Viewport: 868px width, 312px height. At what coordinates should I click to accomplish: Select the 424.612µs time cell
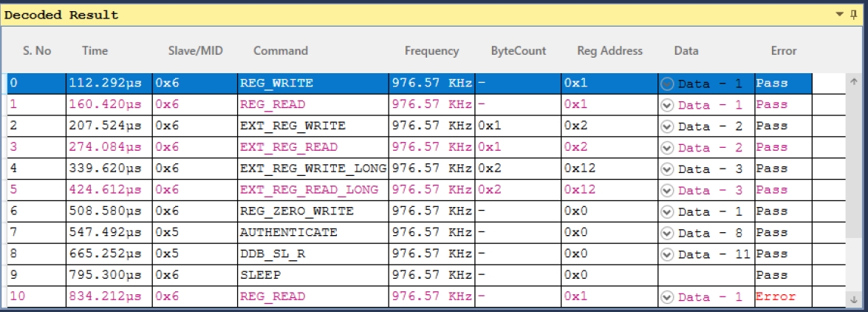(x=109, y=191)
